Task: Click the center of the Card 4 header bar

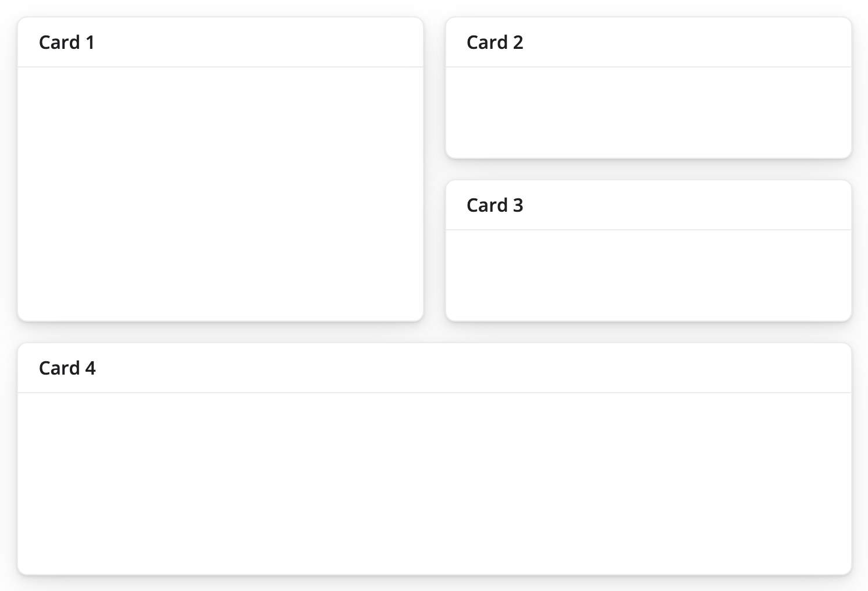Action: tap(434, 368)
